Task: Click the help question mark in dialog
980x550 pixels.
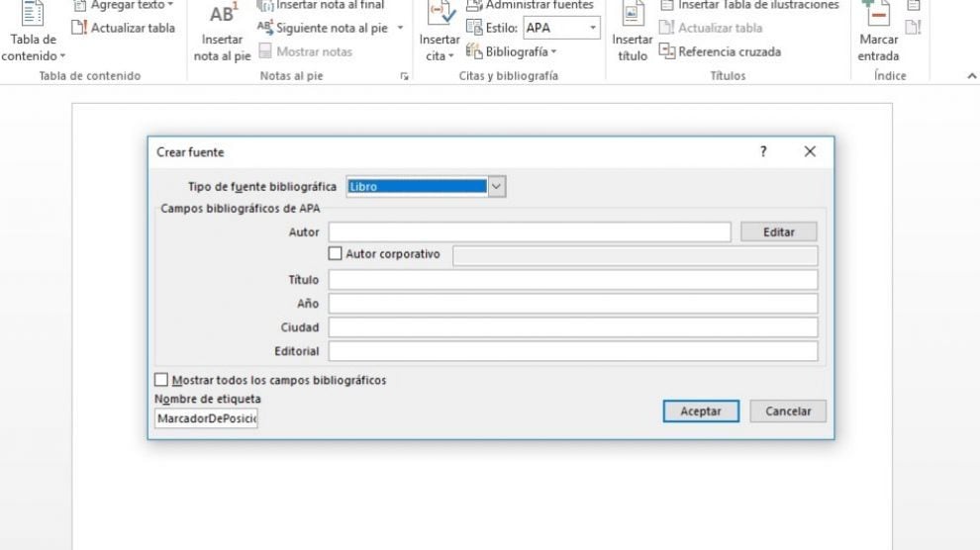Action: pos(763,151)
